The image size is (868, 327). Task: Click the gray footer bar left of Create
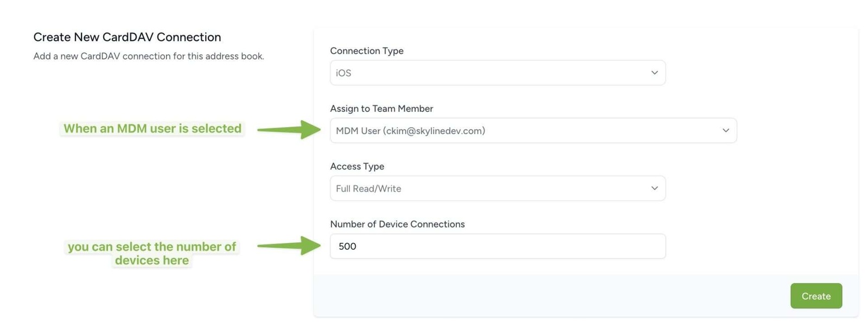click(542, 295)
